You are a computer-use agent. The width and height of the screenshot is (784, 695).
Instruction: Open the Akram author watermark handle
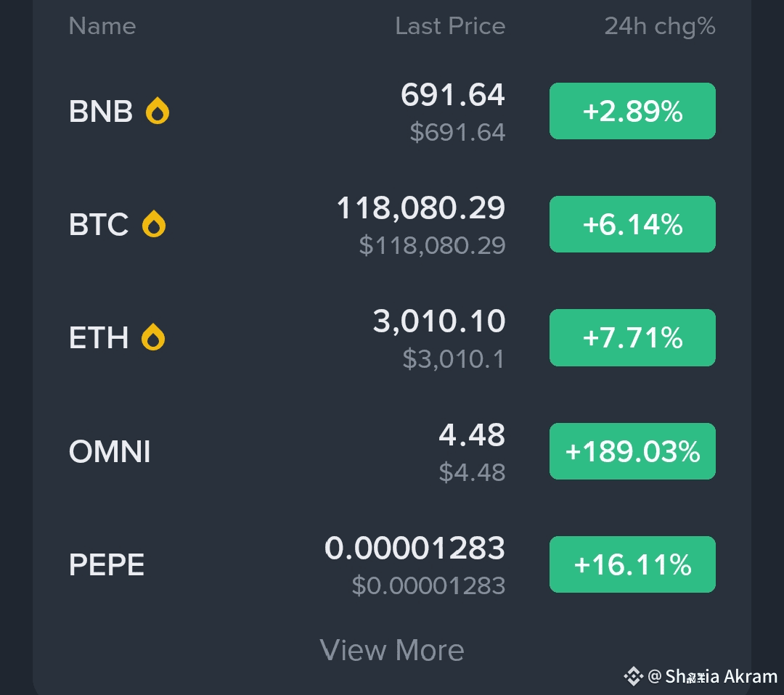(x=713, y=677)
